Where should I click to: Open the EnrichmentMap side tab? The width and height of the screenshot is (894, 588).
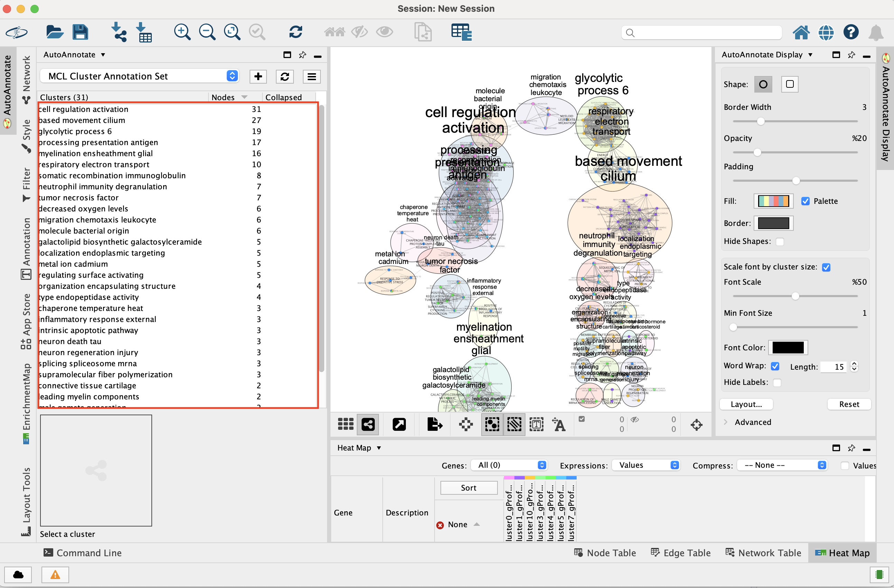tap(26, 404)
